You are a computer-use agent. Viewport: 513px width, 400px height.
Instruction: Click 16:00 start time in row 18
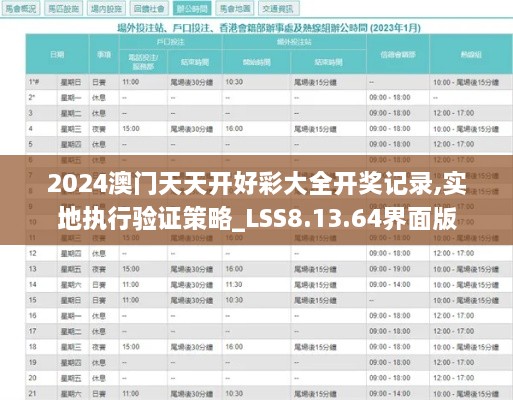pos(234,347)
